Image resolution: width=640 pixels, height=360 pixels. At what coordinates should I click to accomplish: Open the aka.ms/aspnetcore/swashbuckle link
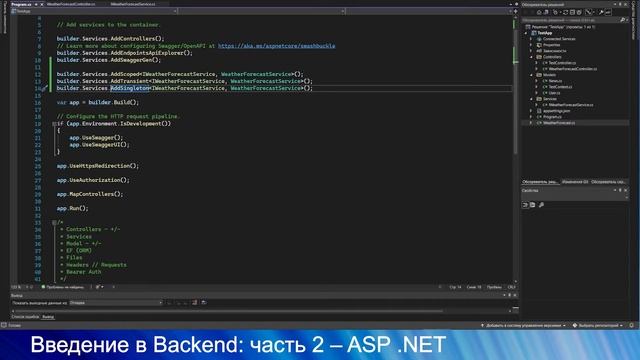click(276, 46)
